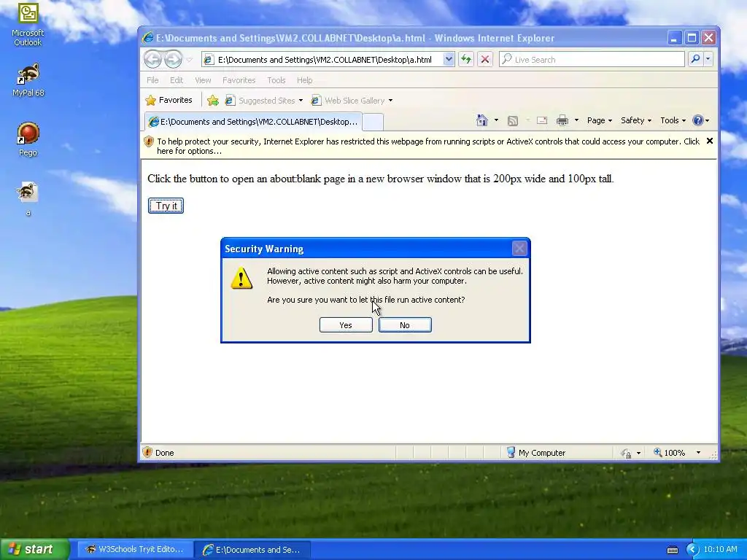The height and width of the screenshot is (560, 747).
Task: Click the Windows Start button
Action: [35, 549]
